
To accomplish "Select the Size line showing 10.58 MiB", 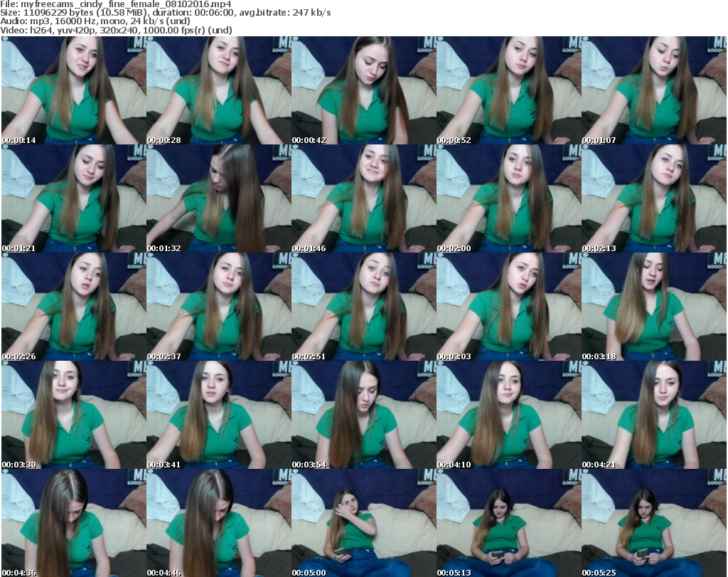I will pyautogui.click(x=165, y=13).
